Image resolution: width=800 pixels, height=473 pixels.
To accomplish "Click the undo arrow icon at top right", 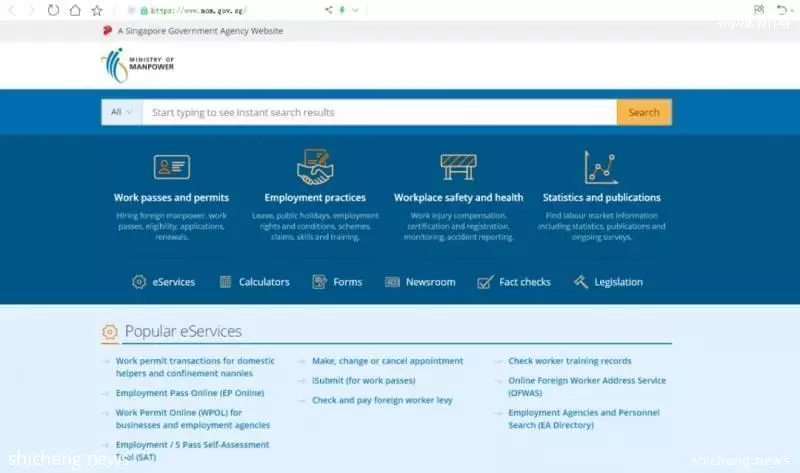I will pos(782,10).
